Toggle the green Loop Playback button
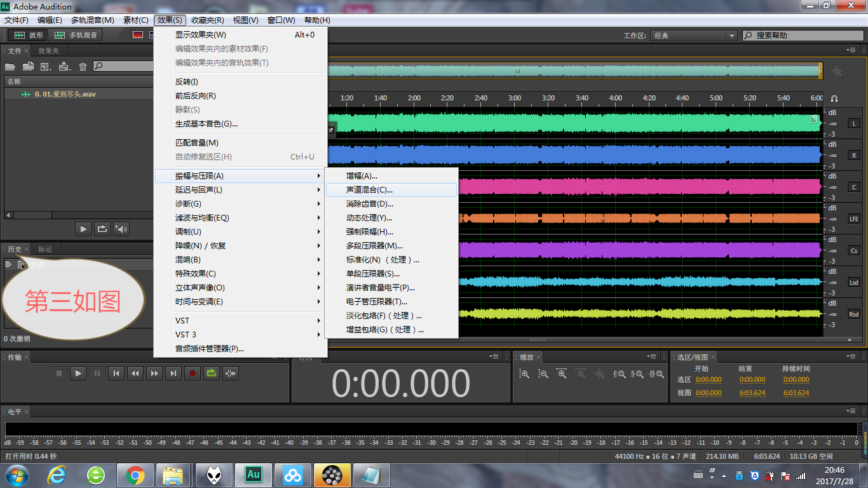Viewport: 868px width, 488px height. [x=212, y=374]
